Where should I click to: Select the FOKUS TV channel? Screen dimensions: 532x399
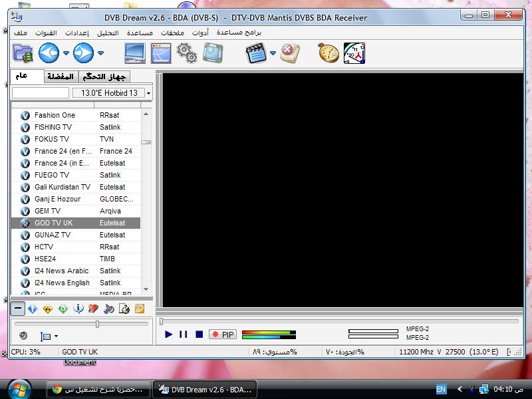click(76, 139)
